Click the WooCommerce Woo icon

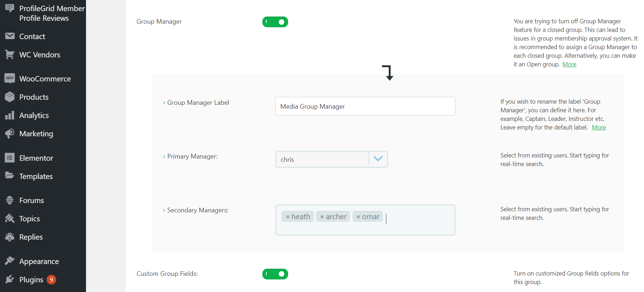click(10, 78)
